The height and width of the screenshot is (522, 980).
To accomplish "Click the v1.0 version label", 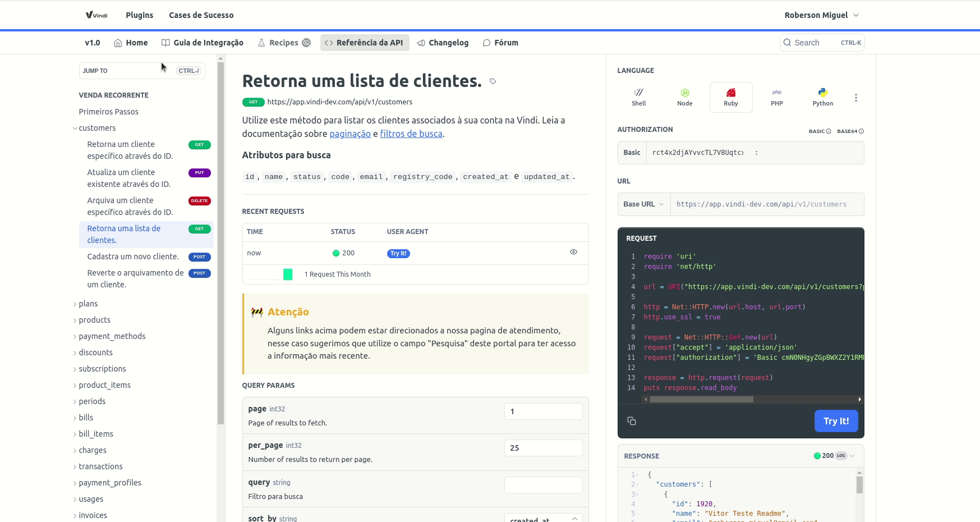I will 93,43.
